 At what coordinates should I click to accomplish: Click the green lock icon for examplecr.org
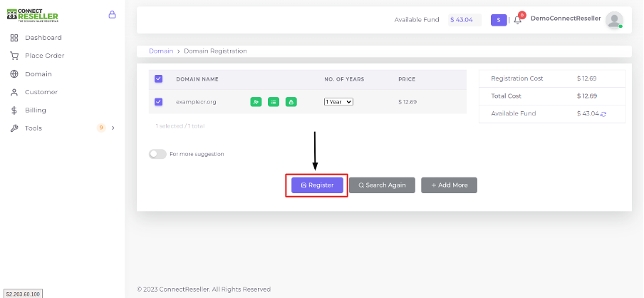[291, 102]
